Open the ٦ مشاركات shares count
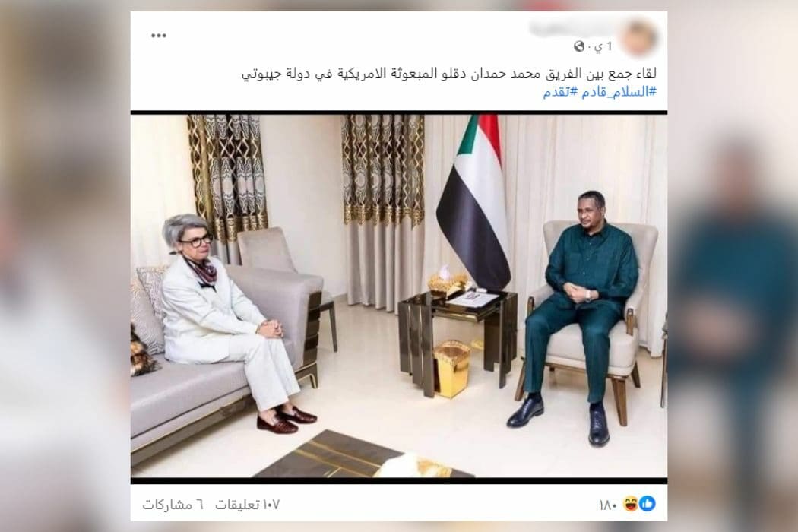This screenshot has height=532, width=798. click(x=173, y=505)
